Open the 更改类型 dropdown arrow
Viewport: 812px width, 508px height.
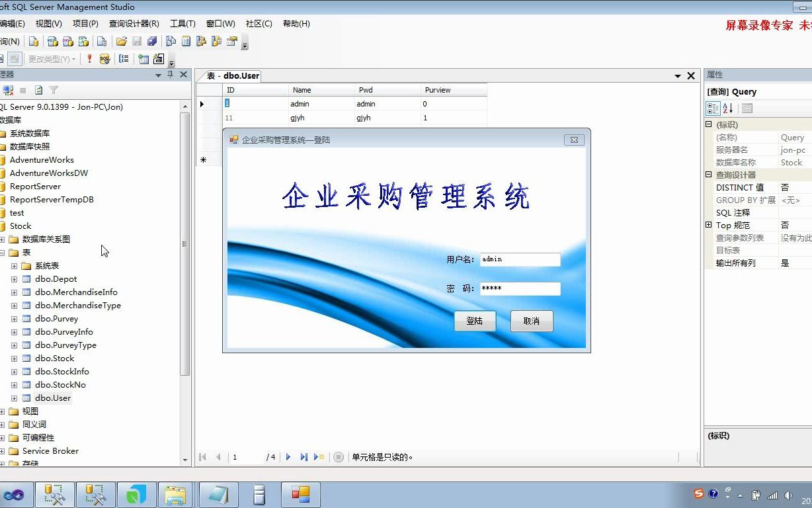73,59
